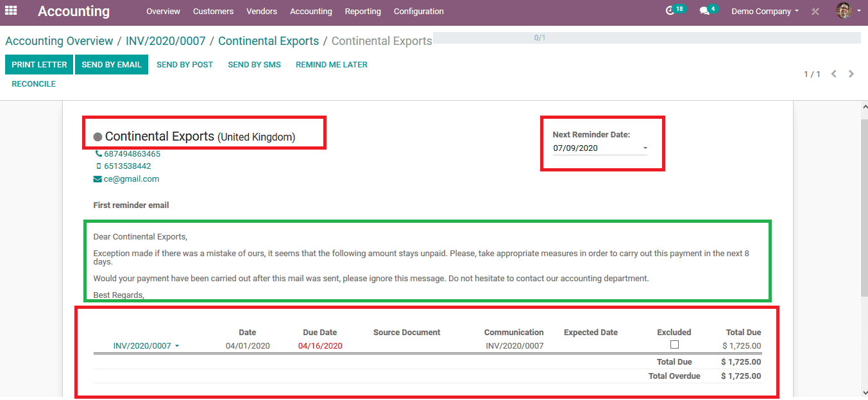Click the 1 / 1 pager counter
The width and height of the screenshot is (868, 400).
(x=812, y=74)
